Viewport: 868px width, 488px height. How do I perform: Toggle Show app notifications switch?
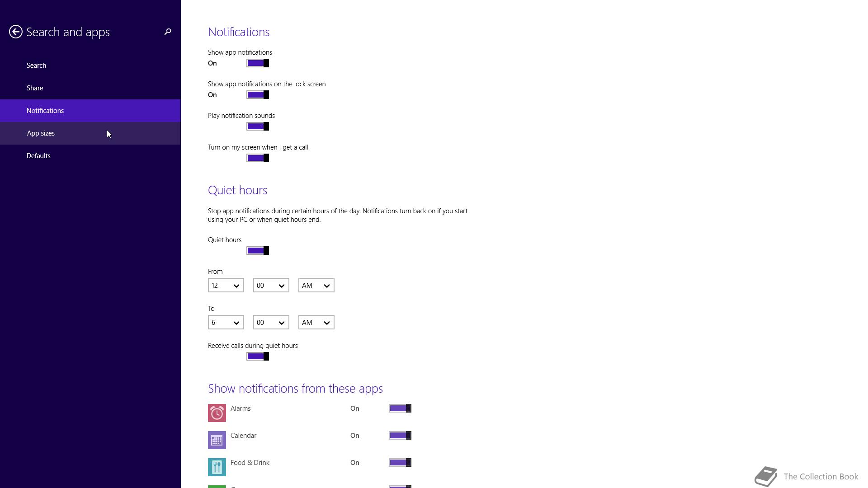tap(258, 63)
